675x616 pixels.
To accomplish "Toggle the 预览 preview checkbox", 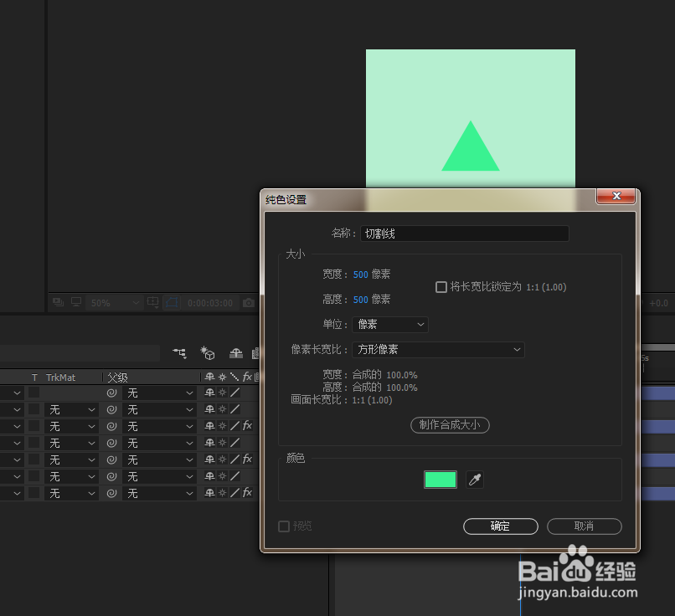I will (284, 526).
